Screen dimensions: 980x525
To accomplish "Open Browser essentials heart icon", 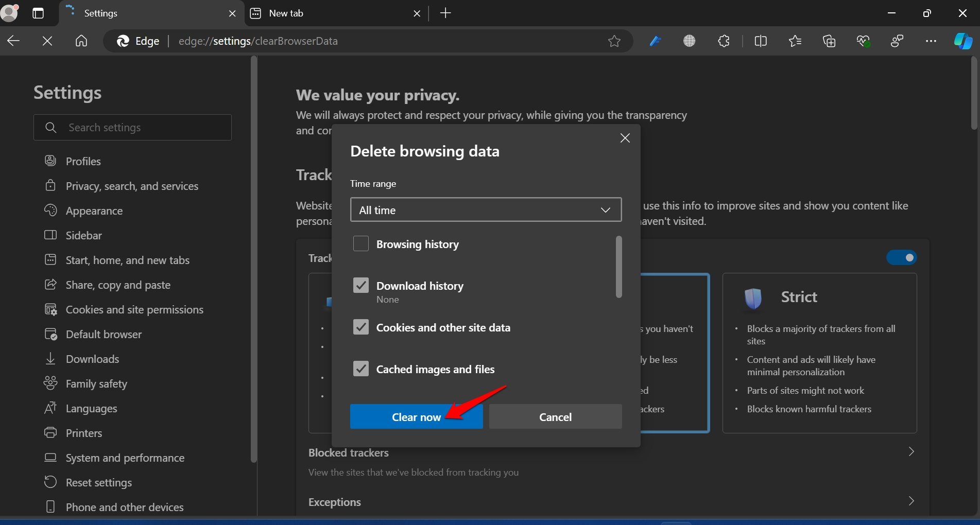I will (863, 41).
